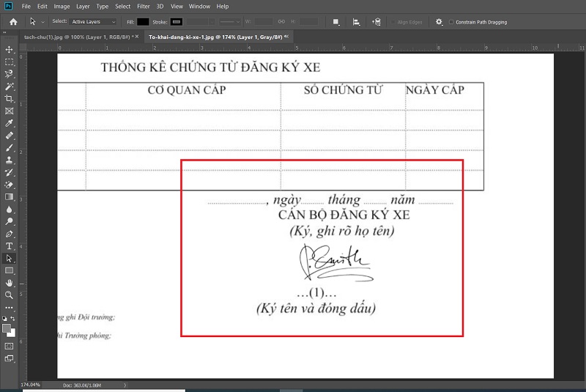Open the path arrangement options
586x392 pixels.
coord(377,22)
